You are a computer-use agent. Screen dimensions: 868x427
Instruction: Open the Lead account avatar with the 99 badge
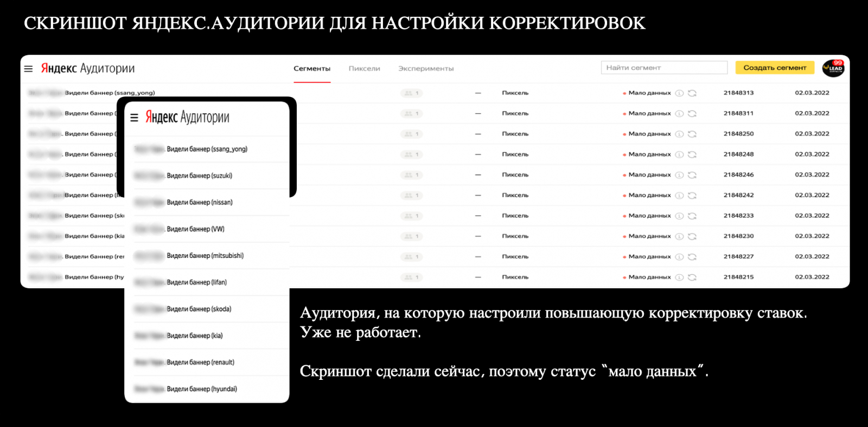tap(833, 68)
